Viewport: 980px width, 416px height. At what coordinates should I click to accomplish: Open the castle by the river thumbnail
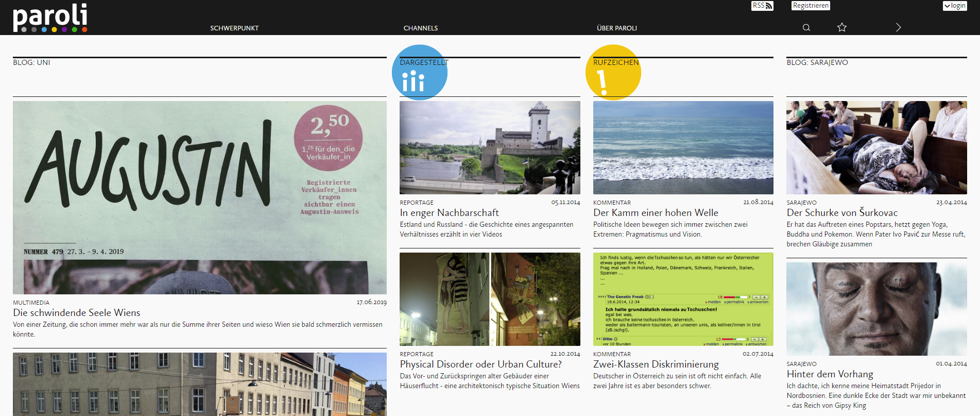click(490, 147)
